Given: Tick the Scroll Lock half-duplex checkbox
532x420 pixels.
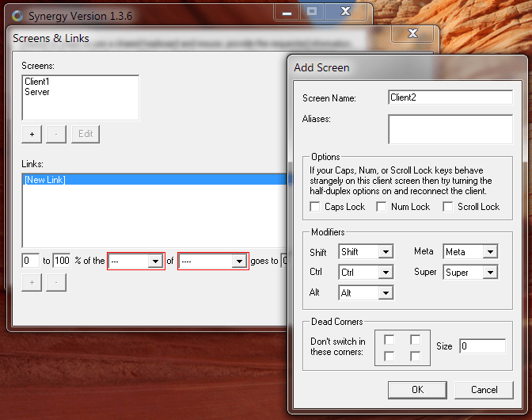Looking at the screenshot, I should tap(448, 207).
